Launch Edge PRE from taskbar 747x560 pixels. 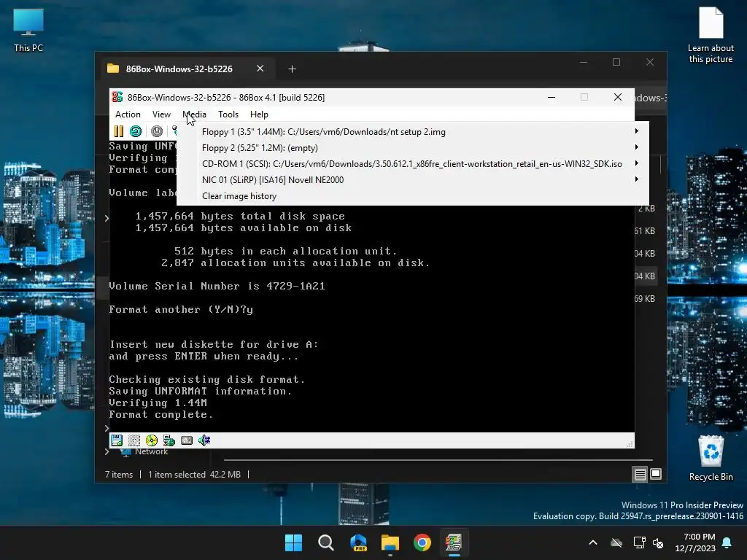click(x=358, y=542)
